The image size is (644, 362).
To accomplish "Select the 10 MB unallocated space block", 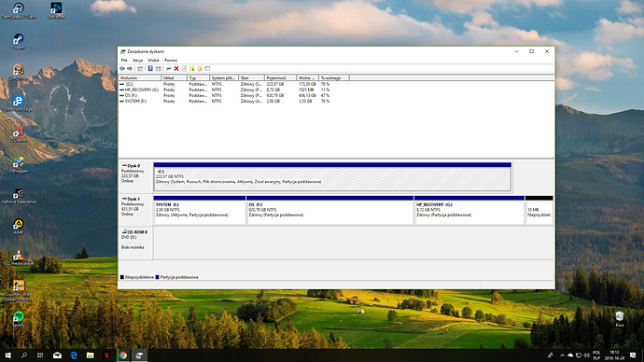I will pos(539,211).
